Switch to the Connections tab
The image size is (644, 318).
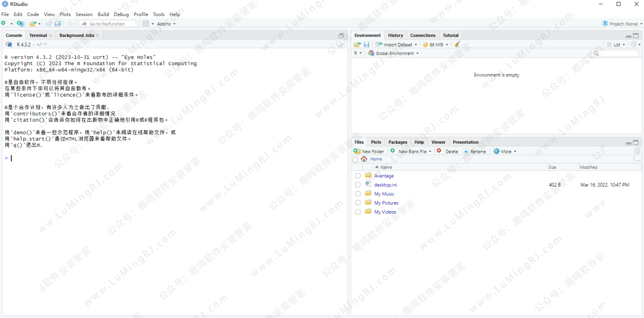(423, 35)
